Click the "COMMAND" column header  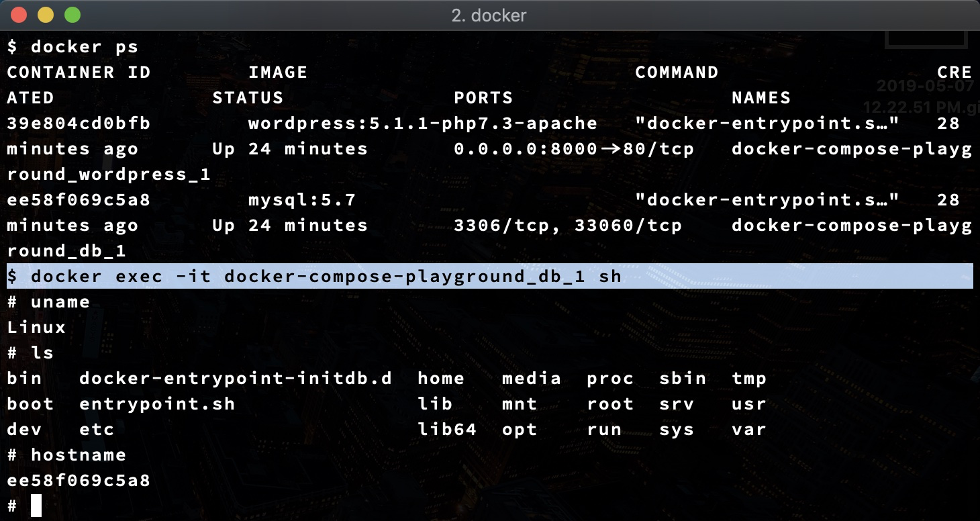(x=677, y=73)
